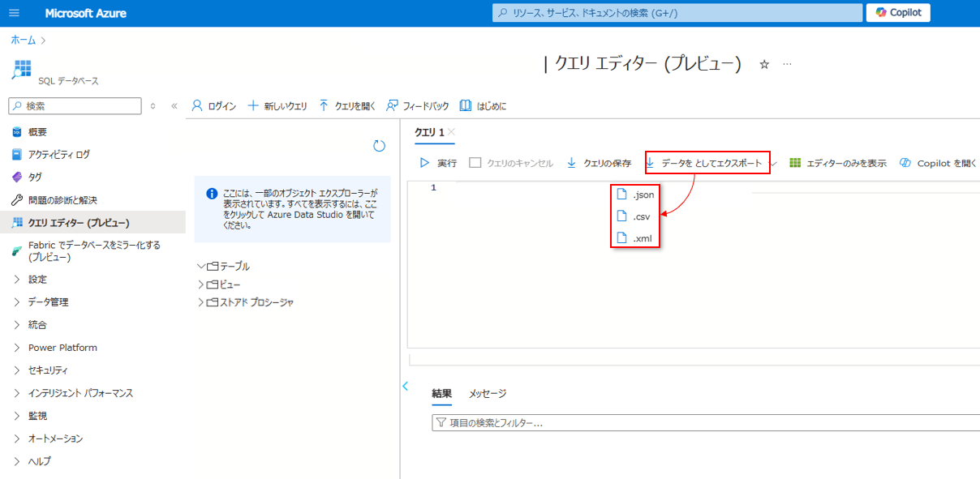This screenshot has width=980, height=479.
Task: Click エディターのみを表示 button
Action: 837,163
